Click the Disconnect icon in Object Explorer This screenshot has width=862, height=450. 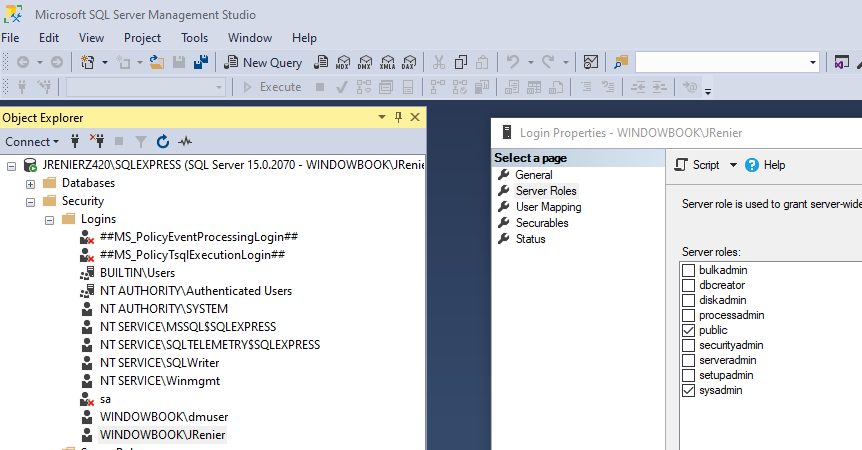[x=97, y=142]
